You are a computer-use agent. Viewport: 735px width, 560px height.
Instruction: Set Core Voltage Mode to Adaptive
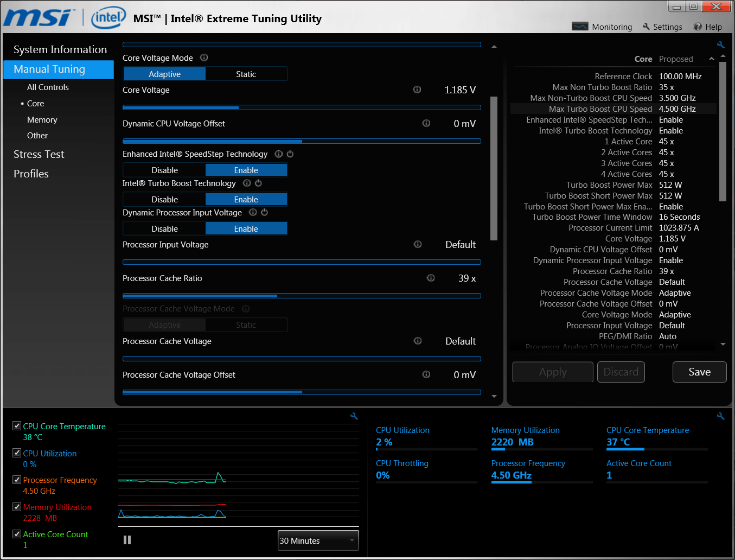tap(165, 74)
